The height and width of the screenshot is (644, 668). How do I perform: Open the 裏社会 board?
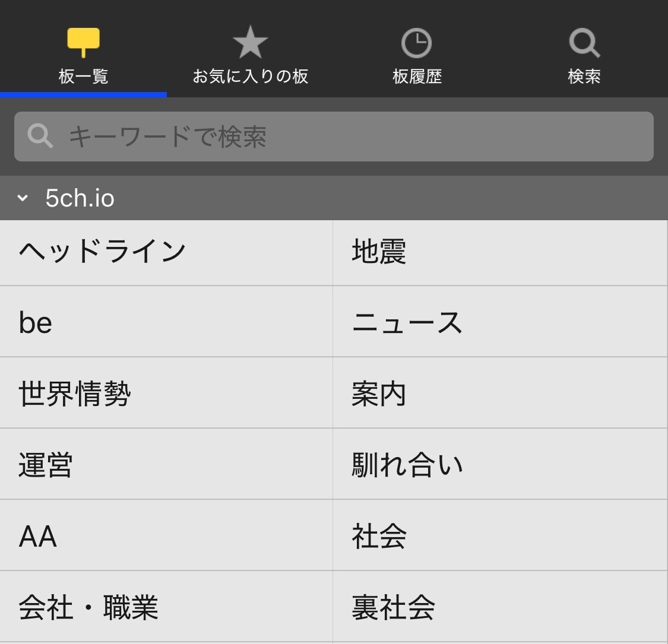pyautogui.click(x=393, y=608)
